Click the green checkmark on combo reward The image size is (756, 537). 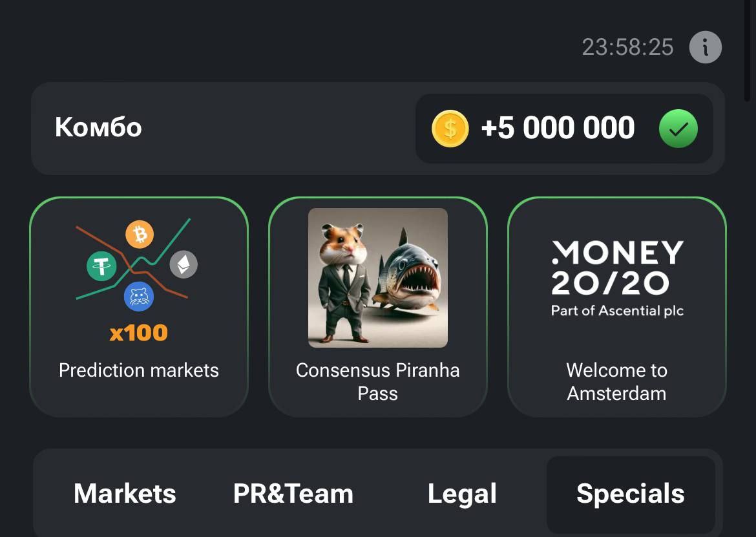click(678, 129)
